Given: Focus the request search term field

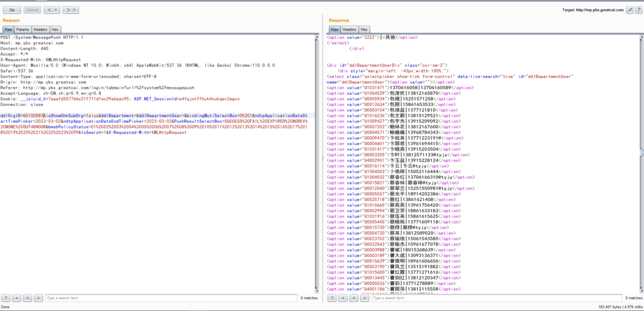Looking at the screenshot, I should [171, 298].
